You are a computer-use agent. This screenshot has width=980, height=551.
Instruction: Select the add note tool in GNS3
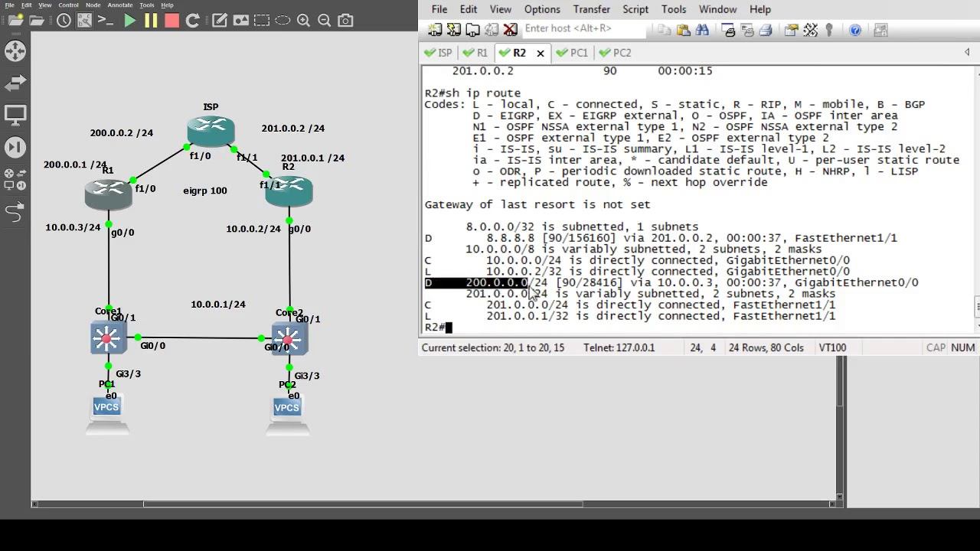[220, 21]
